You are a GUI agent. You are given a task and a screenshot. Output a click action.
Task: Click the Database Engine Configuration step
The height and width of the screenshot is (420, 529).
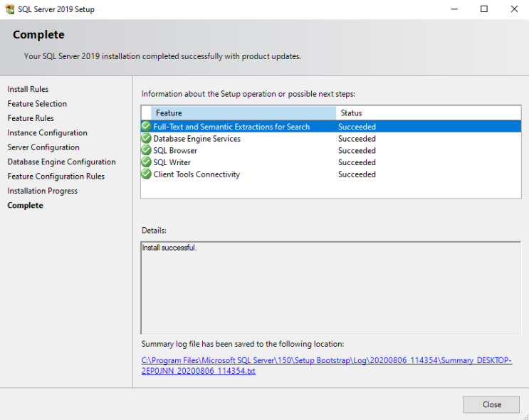(x=61, y=162)
